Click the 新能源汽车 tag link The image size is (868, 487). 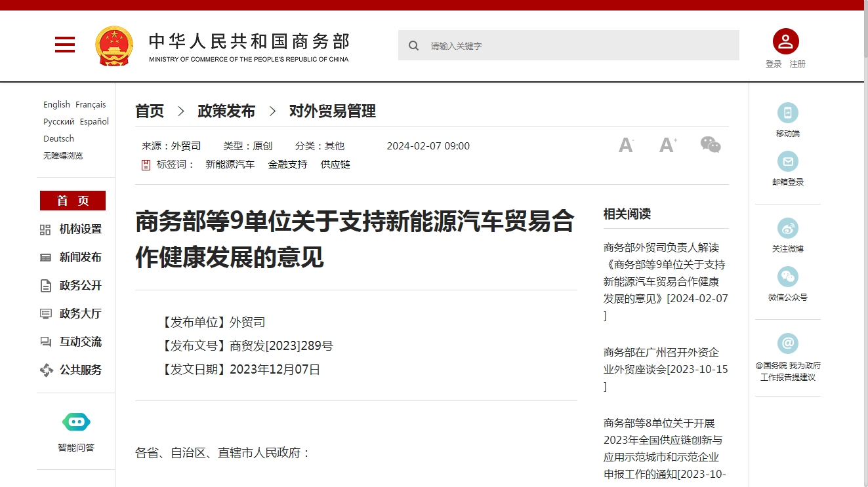coord(230,165)
